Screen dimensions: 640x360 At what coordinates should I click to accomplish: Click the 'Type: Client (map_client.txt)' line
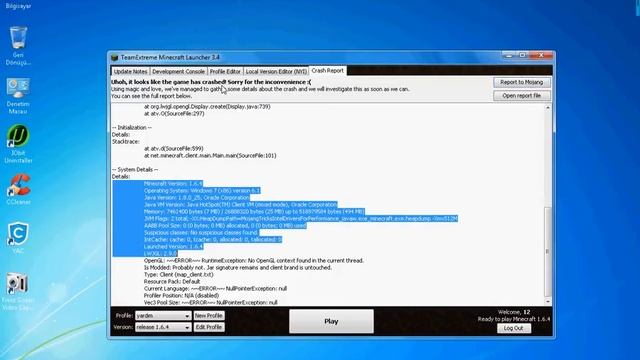pos(178,275)
